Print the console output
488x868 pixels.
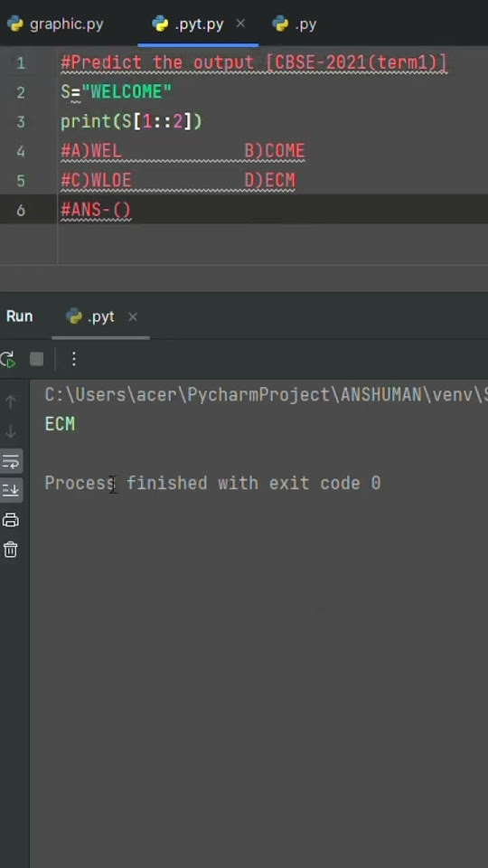point(11,520)
